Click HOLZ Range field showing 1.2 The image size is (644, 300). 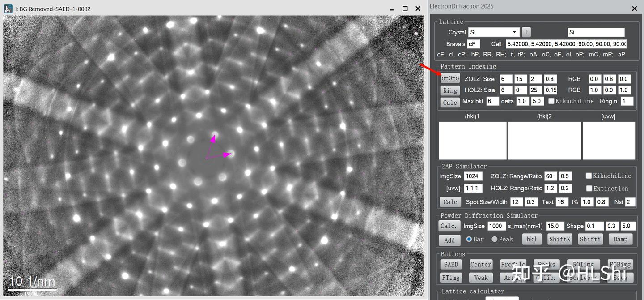tap(551, 188)
